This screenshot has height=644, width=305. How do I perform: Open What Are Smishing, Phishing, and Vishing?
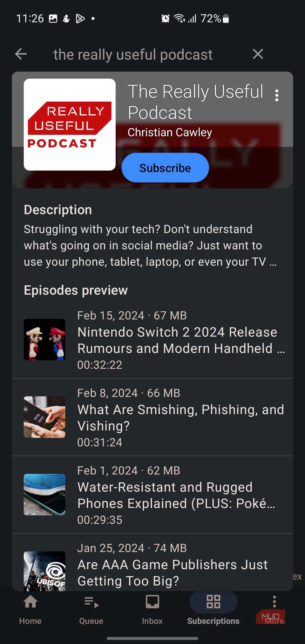pos(152,417)
